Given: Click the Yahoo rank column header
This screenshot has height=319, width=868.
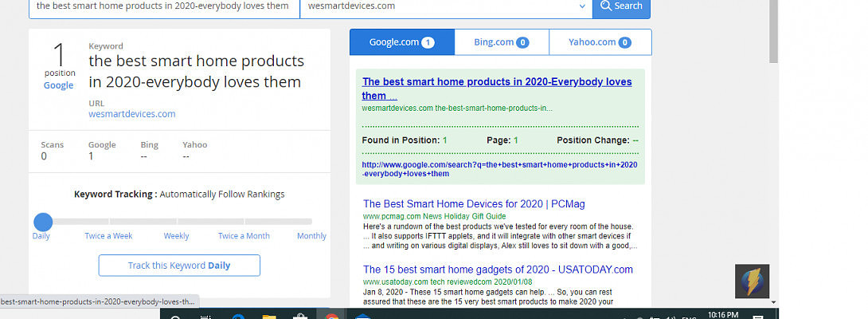Looking at the screenshot, I should (195, 145).
